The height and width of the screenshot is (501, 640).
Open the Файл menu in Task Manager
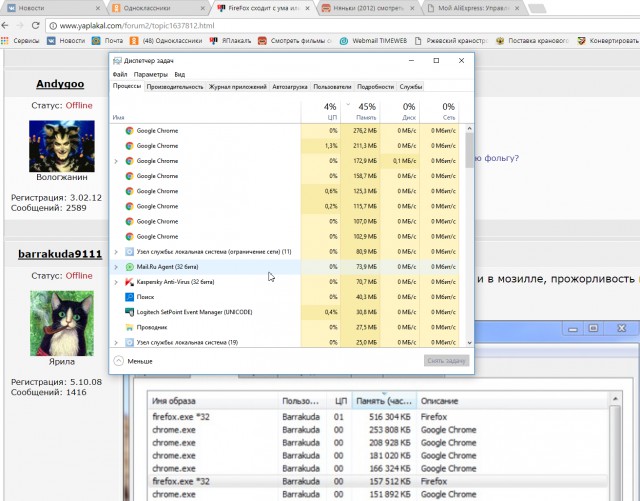pyautogui.click(x=120, y=74)
